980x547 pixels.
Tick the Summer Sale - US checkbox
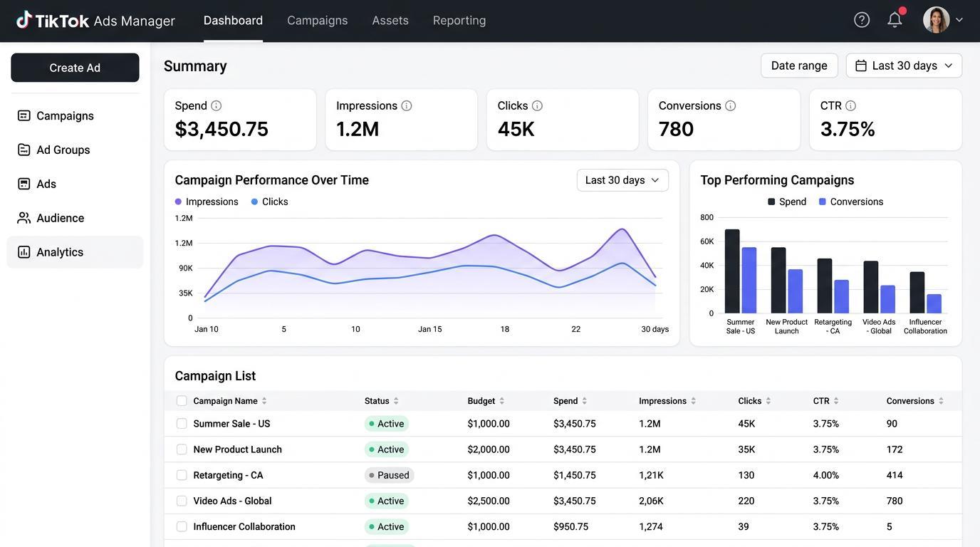pos(182,424)
